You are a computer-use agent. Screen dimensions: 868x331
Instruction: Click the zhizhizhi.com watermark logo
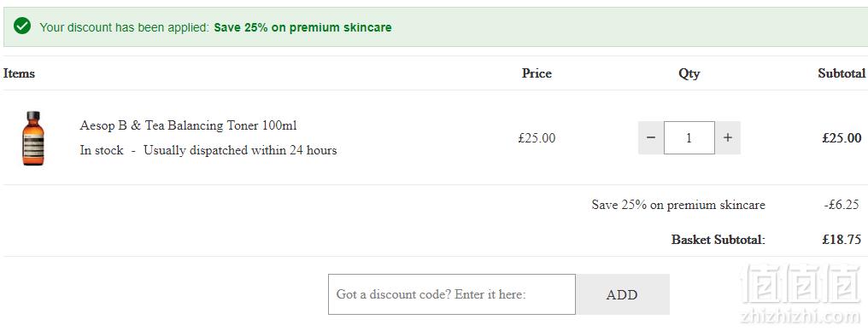[800, 294]
